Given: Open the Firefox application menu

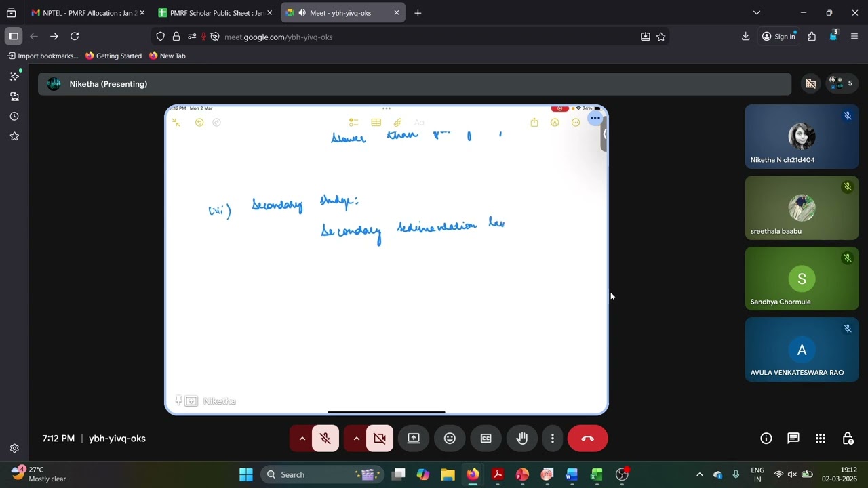Looking at the screenshot, I should 854,37.
